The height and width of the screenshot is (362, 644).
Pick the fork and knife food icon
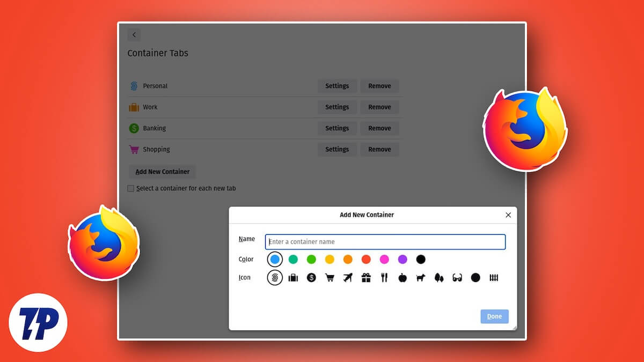pyautogui.click(x=384, y=277)
